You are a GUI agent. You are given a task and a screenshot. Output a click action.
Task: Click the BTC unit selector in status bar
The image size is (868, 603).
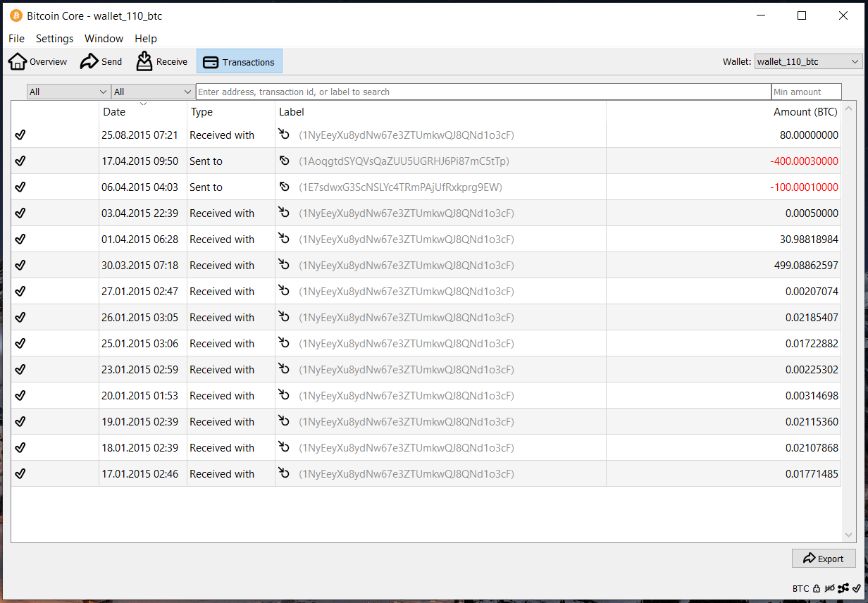[x=800, y=588]
